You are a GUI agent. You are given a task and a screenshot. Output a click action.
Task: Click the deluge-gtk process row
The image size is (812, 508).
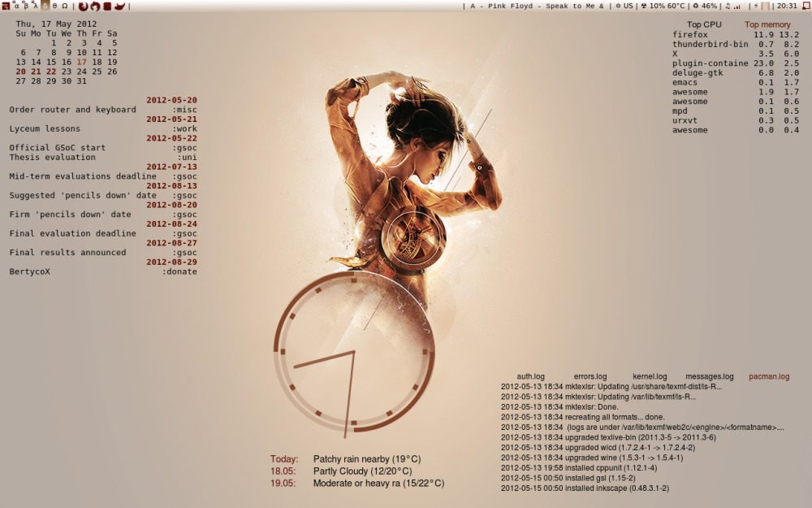click(736, 72)
